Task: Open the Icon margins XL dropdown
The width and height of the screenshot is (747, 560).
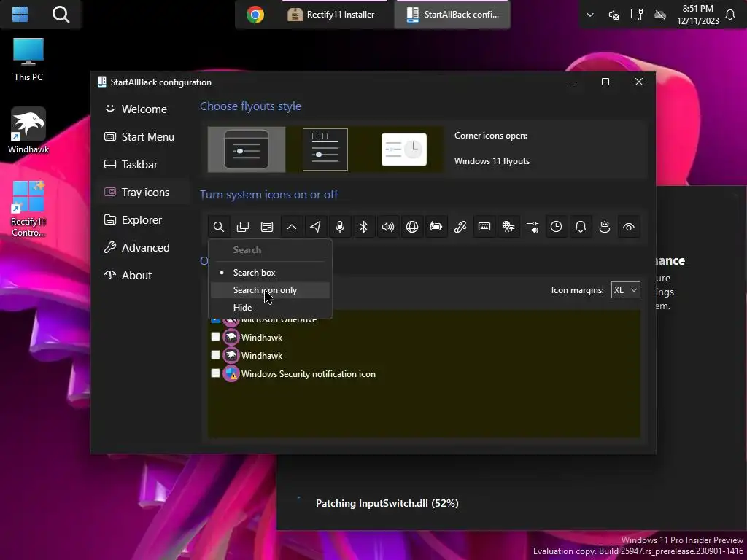Action: click(x=625, y=290)
